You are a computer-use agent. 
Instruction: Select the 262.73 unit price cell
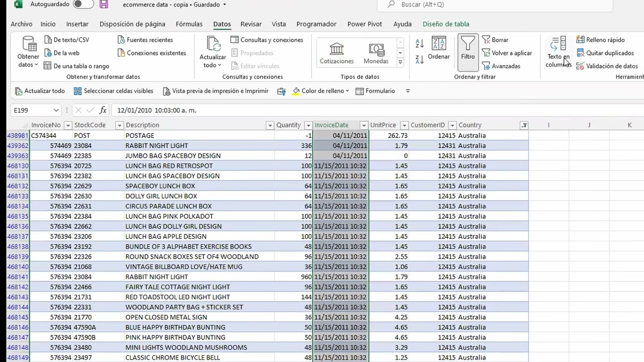389,136
